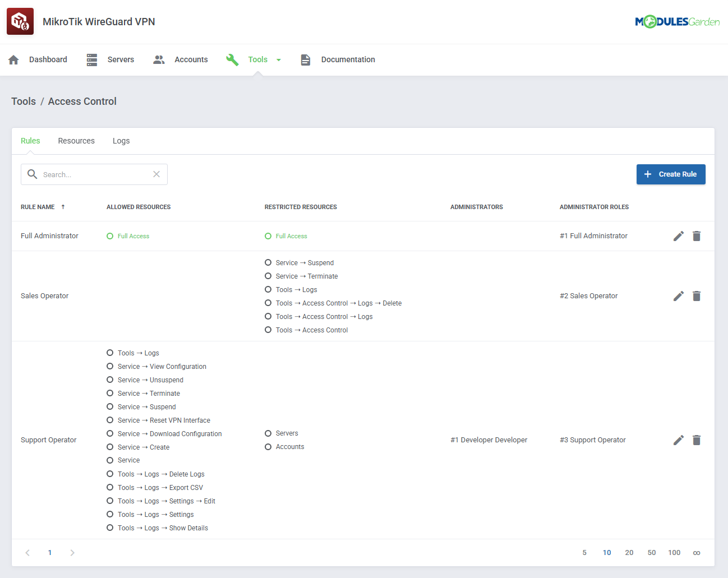Image resolution: width=728 pixels, height=578 pixels.
Task: Click Full Access under Restricted Resources
Action: 292,236
